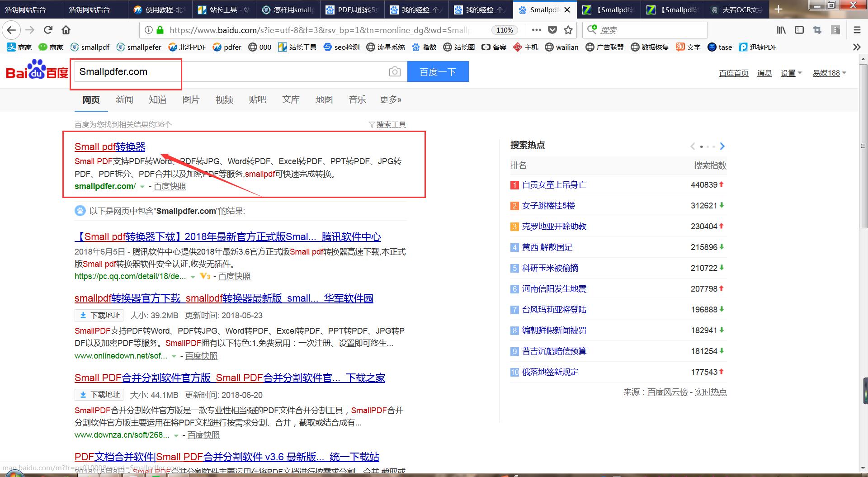868x477 pixels.
Task: Open the 迅捷PDF bookmark
Action: click(x=758, y=47)
